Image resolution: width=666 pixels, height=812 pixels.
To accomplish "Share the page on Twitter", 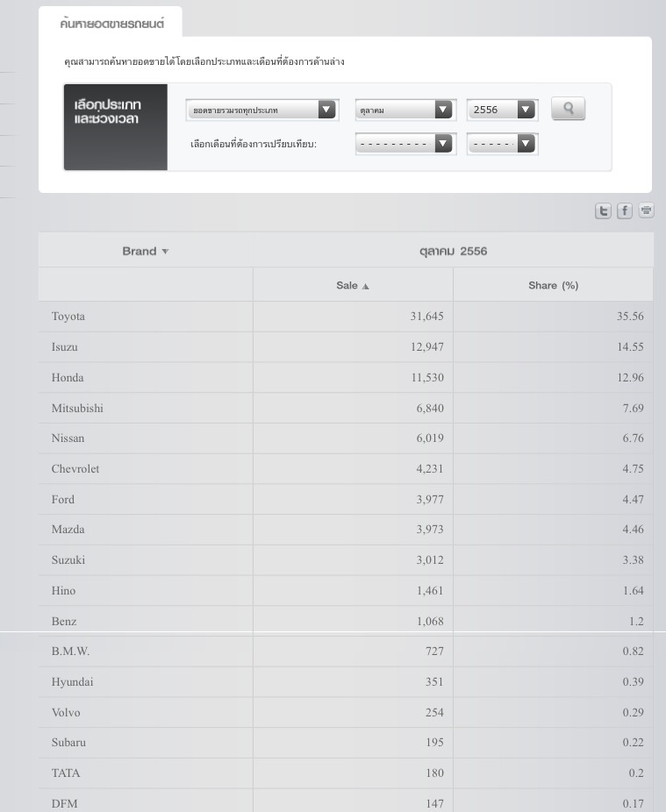I will click(x=603, y=210).
